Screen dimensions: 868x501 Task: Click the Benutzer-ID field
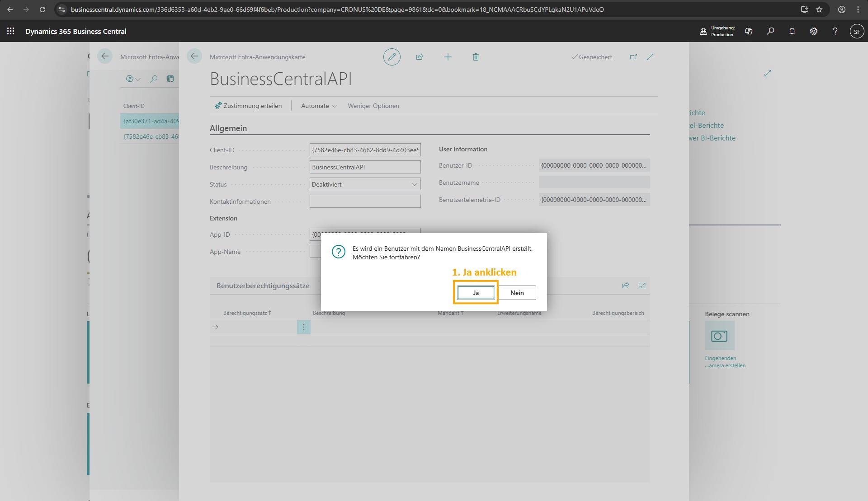click(594, 165)
